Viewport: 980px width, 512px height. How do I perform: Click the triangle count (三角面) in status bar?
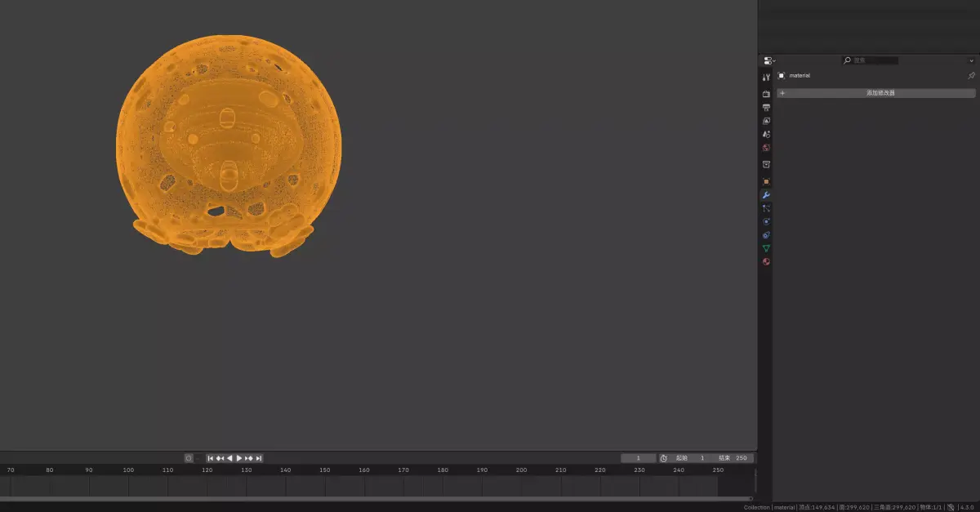pyautogui.click(x=894, y=507)
